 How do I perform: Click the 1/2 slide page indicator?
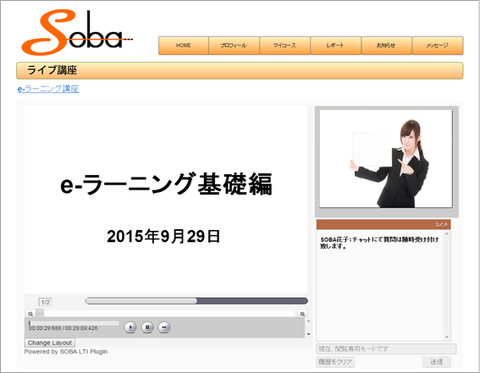pos(45,302)
